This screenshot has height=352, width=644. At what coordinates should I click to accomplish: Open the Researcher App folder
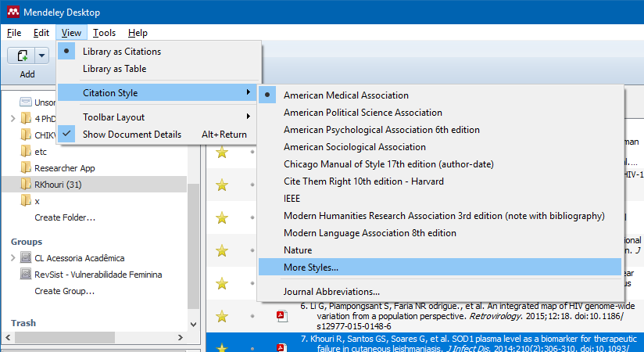tap(65, 168)
